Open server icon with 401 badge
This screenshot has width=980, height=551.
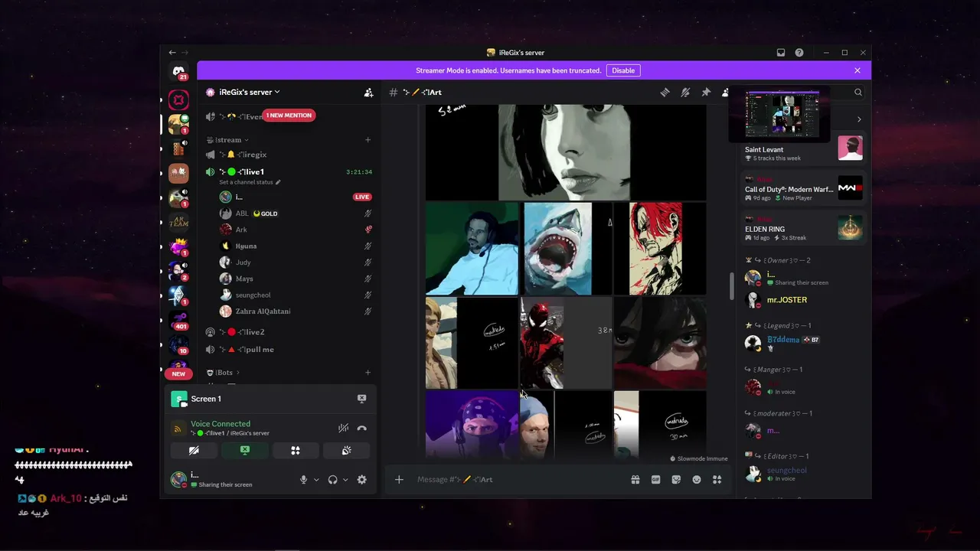tap(179, 321)
